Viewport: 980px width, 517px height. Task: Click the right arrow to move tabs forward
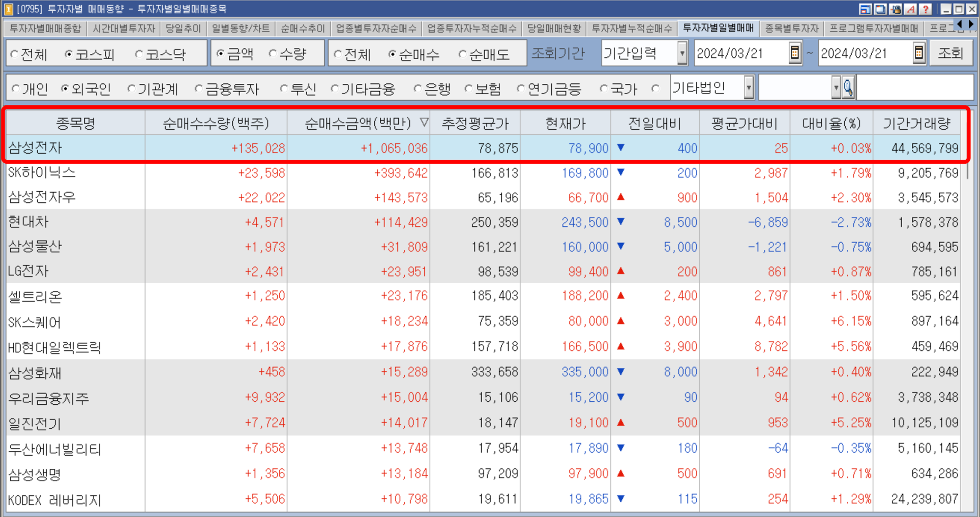[971, 24]
